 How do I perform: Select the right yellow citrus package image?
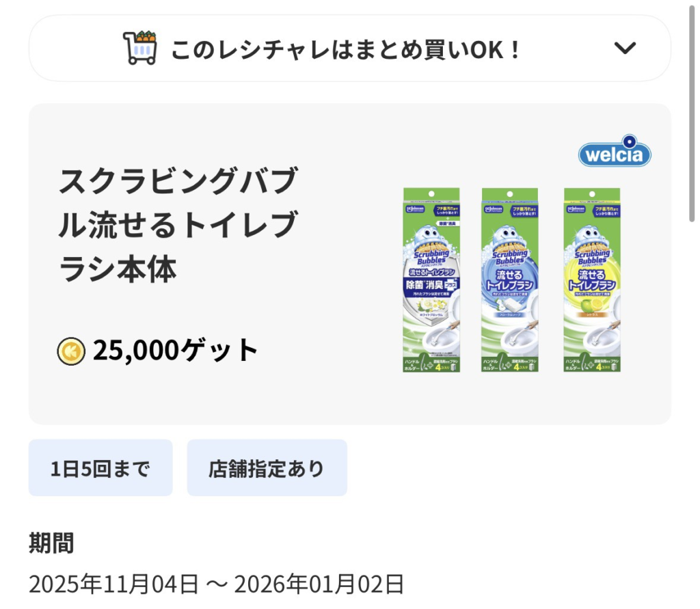click(592, 280)
